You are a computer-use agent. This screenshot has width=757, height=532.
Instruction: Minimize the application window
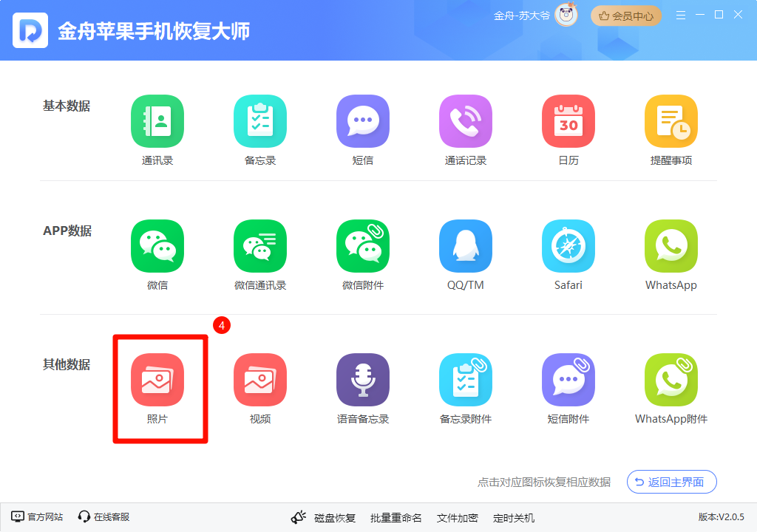(x=699, y=15)
